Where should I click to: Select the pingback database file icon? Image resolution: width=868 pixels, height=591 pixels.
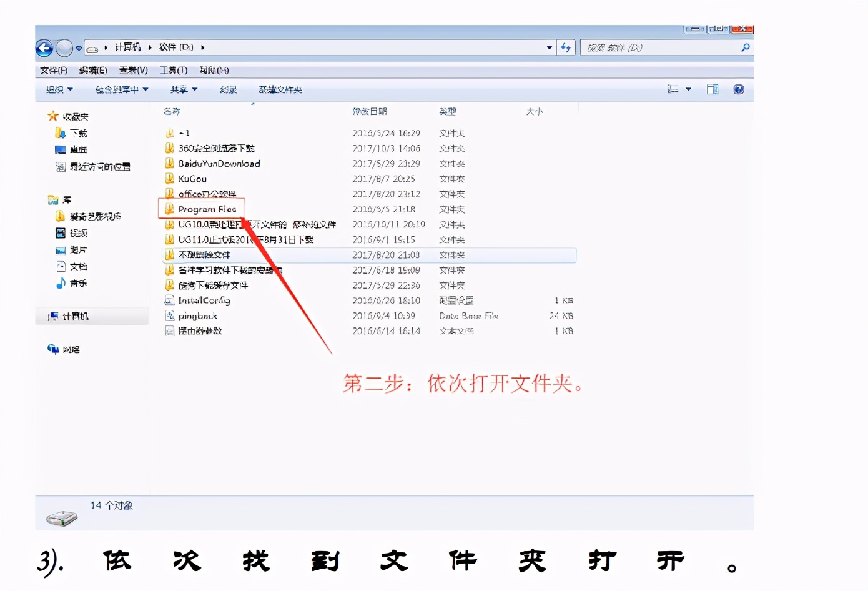pyautogui.click(x=169, y=315)
